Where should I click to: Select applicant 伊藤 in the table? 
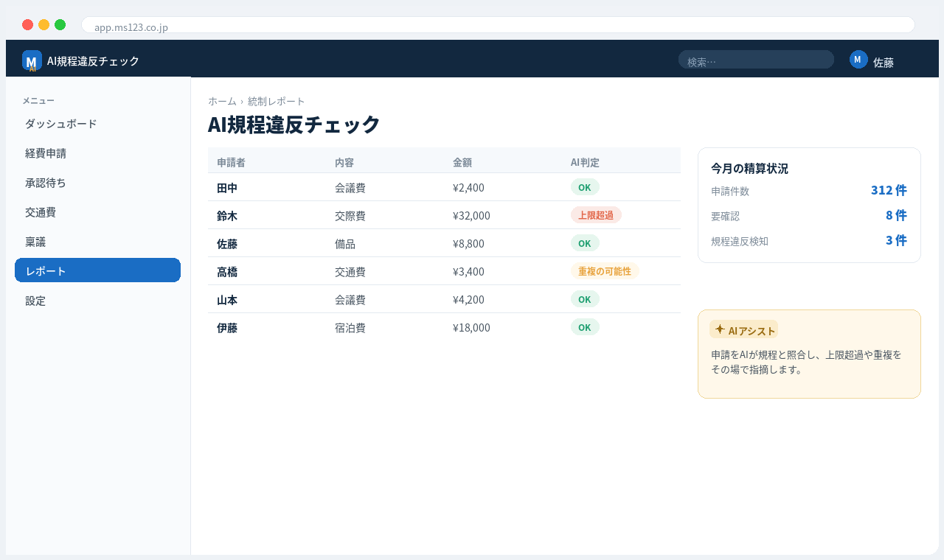(x=227, y=328)
